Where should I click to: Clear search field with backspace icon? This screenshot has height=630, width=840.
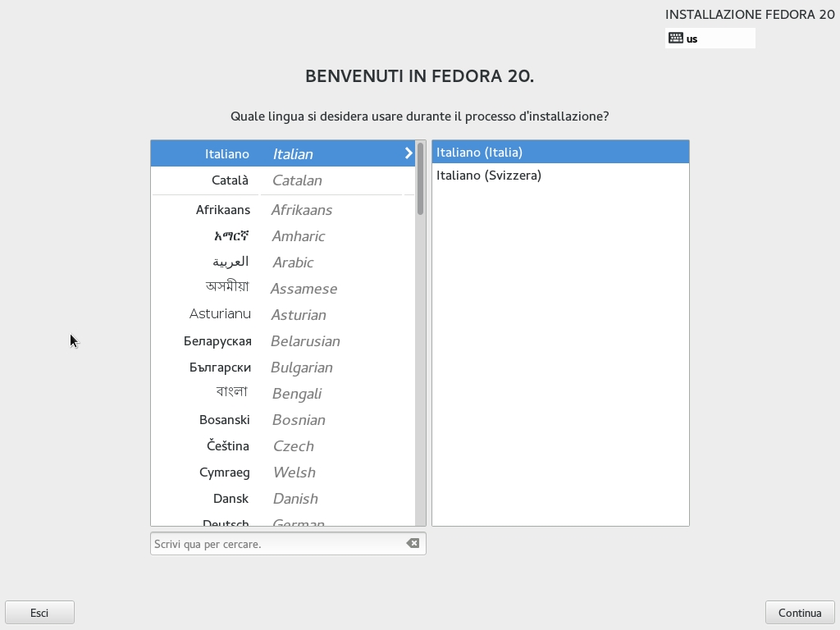pyautogui.click(x=413, y=543)
